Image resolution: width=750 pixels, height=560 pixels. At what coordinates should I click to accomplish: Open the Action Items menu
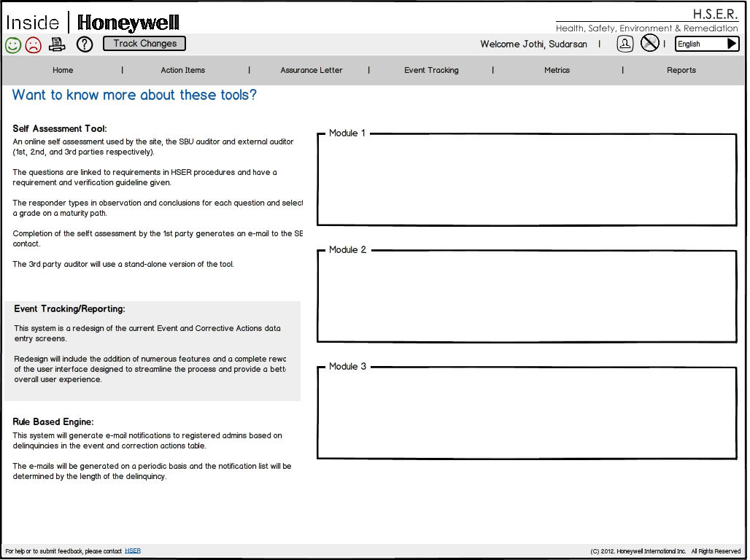(x=182, y=71)
